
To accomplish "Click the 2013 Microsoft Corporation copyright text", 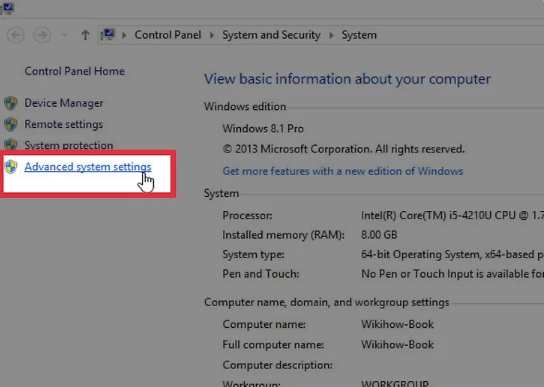I will pos(343,149).
